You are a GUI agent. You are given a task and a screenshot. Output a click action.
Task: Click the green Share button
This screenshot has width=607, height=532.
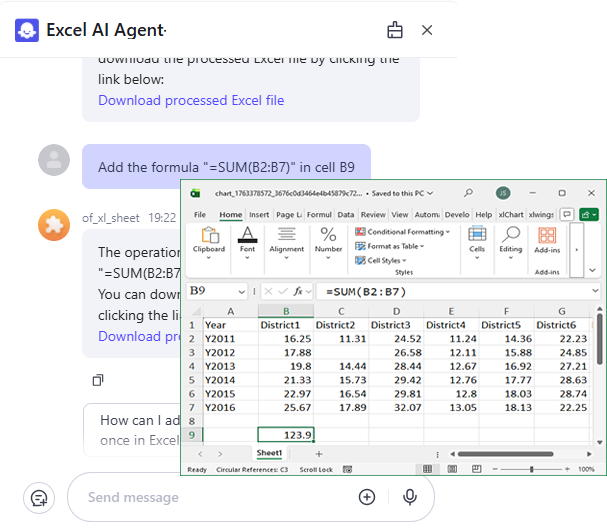589,214
